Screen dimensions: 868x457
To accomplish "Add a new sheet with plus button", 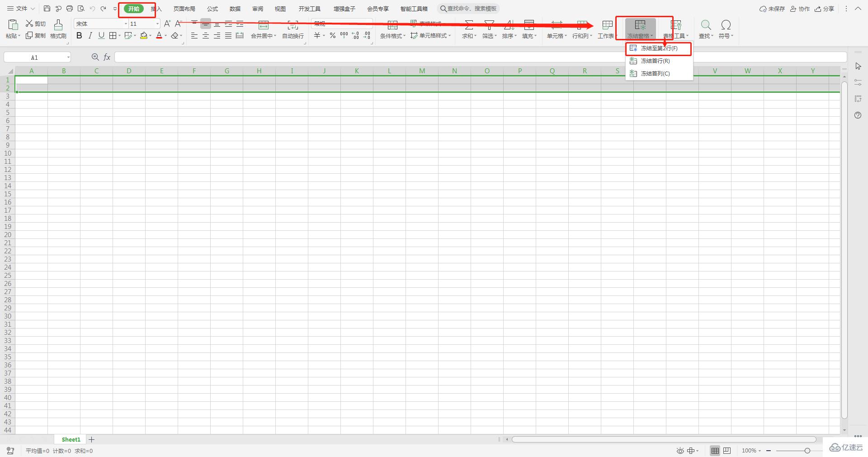I will pos(92,439).
